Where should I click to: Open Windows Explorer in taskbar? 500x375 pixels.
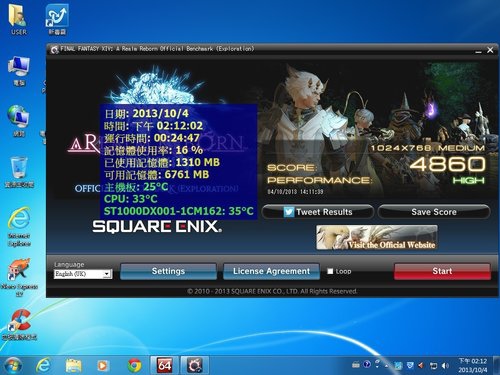[x=74, y=366]
